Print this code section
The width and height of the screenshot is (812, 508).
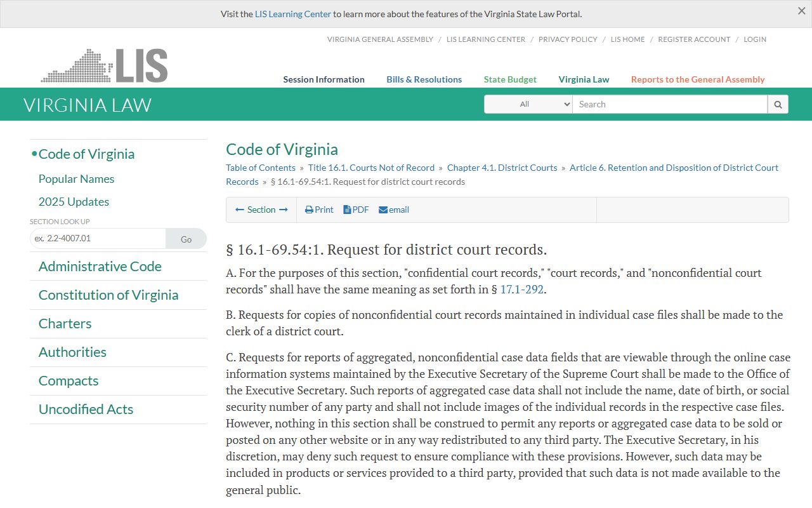coord(319,210)
